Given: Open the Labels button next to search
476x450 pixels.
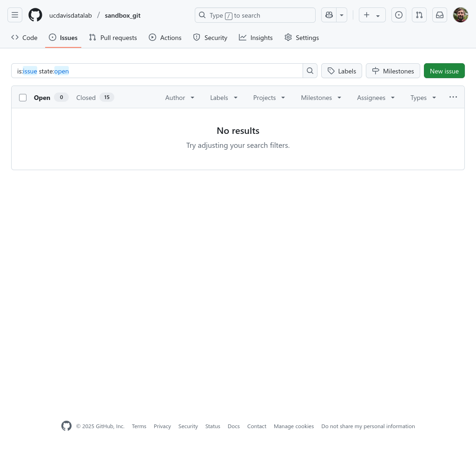Looking at the screenshot, I should (342, 71).
